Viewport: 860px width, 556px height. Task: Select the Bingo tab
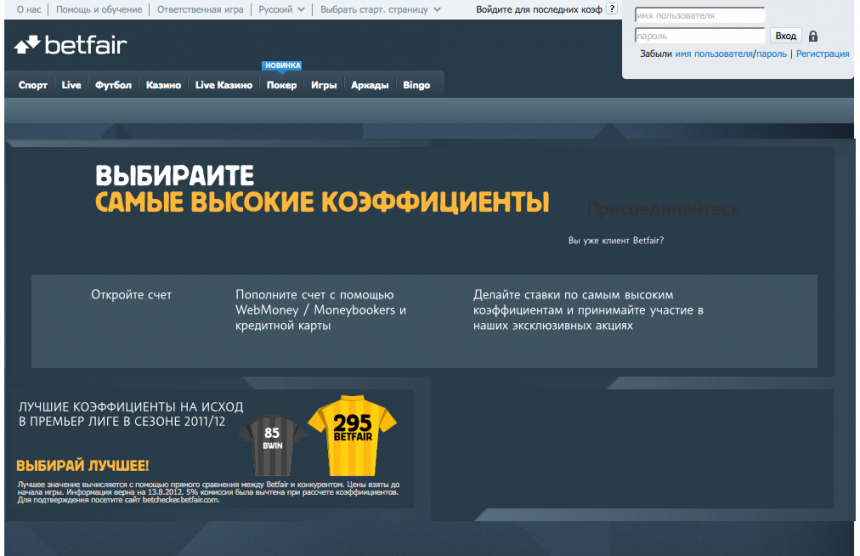click(x=416, y=86)
